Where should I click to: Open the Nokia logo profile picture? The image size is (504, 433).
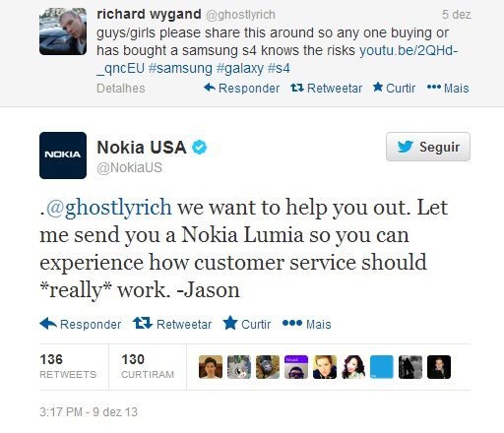63,155
